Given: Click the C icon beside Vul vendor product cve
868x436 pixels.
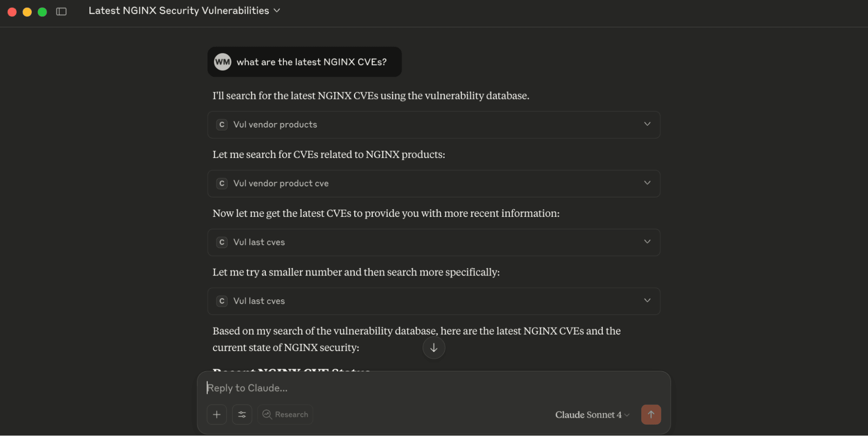Looking at the screenshot, I should 222,184.
